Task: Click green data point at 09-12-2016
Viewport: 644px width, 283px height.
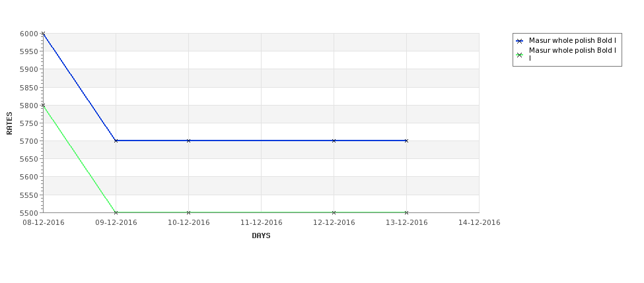Action: coord(116,212)
